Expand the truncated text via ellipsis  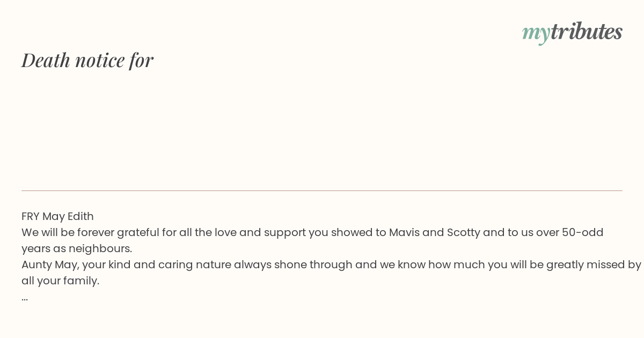point(25,299)
